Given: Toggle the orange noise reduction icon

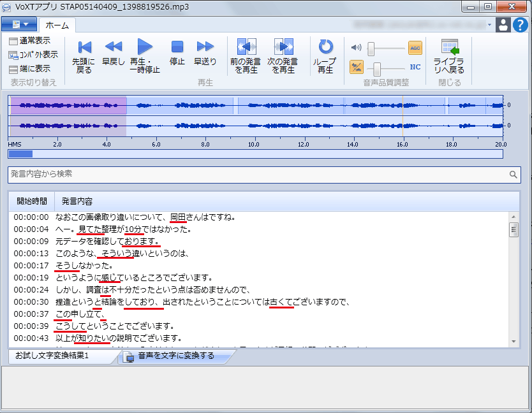Looking at the screenshot, I should [357, 67].
